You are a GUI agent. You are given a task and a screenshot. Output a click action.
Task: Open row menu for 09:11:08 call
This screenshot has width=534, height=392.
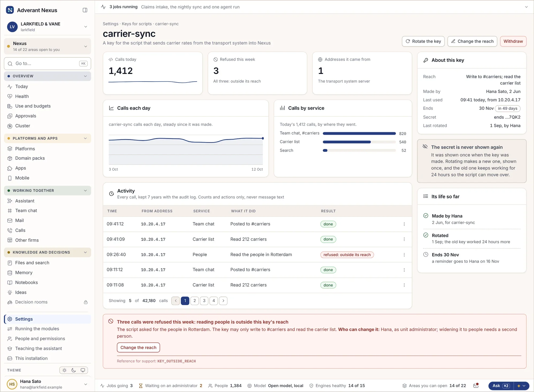[x=404, y=285]
